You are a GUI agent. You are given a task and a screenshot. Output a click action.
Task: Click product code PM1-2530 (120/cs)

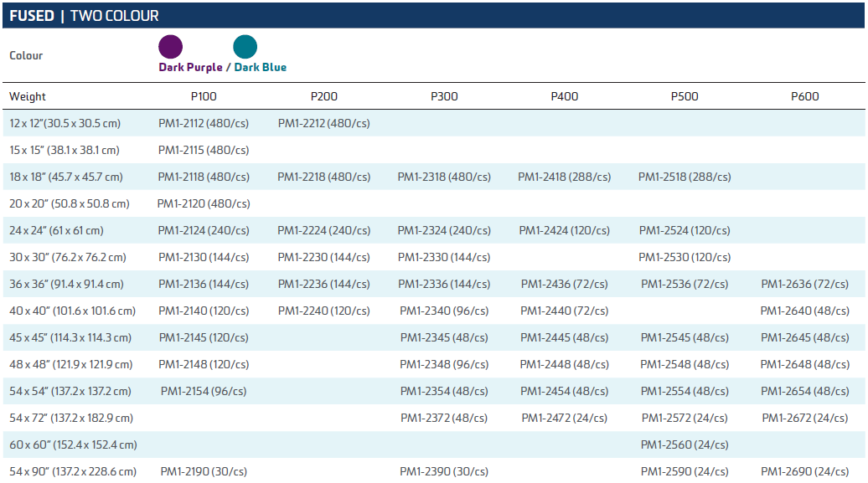pyautogui.click(x=684, y=257)
